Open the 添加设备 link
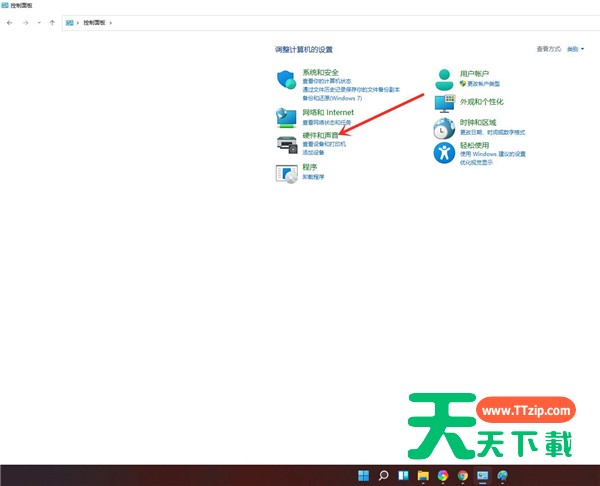This screenshot has height=486, width=600. click(313, 152)
